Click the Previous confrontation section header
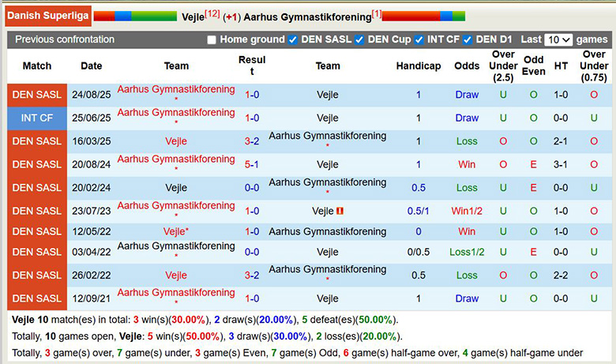The height and width of the screenshot is (364, 616). pyautogui.click(x=65, y=39)
